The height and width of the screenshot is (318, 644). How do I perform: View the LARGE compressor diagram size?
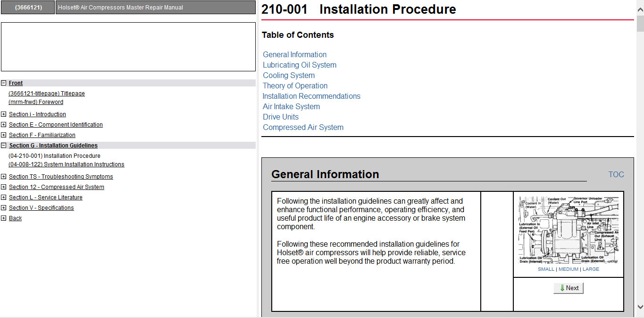coord(591,269)
